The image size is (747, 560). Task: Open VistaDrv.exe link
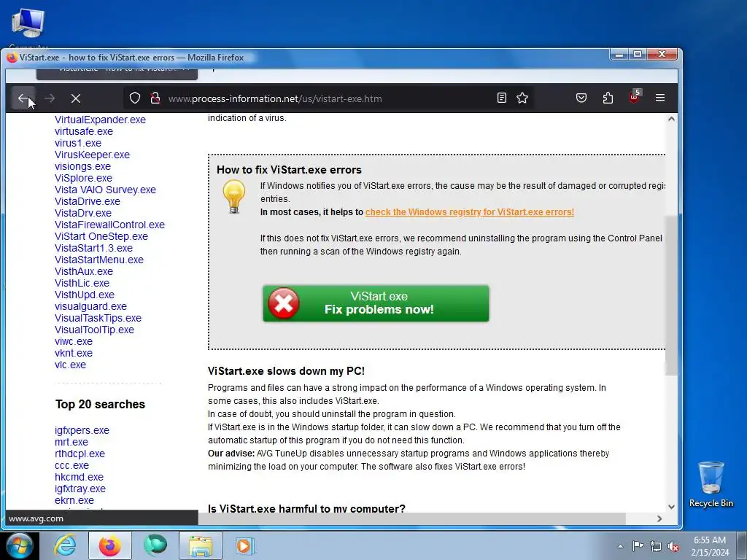pyautogui.click(x=83, y=214)
